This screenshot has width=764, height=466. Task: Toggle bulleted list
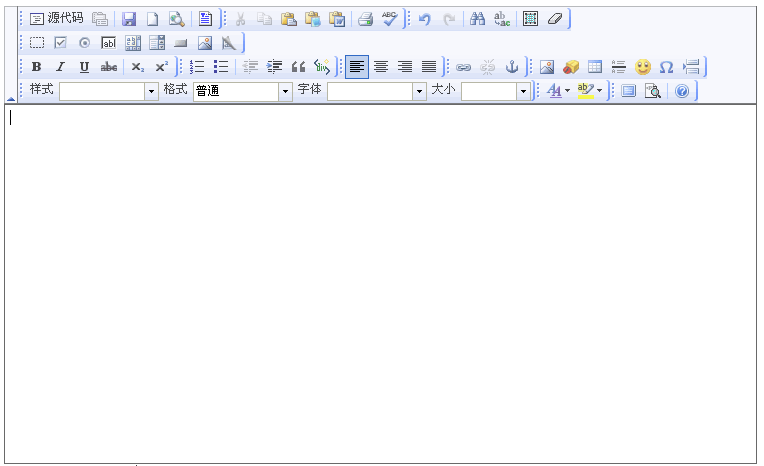tap(221, 67)
